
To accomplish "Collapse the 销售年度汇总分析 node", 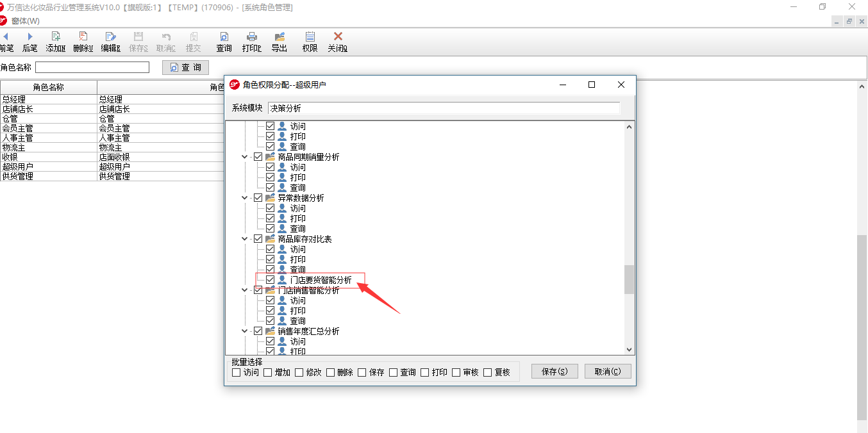I will [x=245, y=331].
